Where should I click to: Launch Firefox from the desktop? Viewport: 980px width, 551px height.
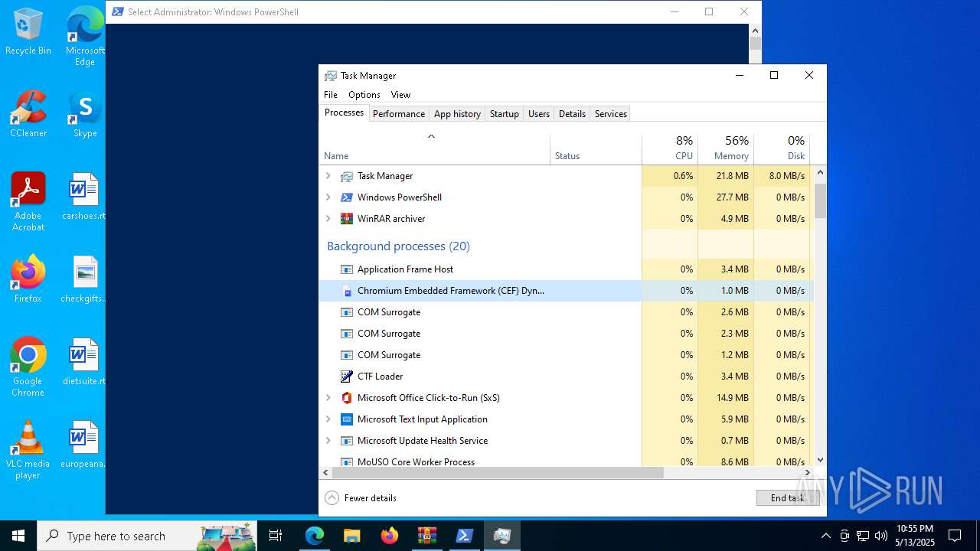[28, 280]
